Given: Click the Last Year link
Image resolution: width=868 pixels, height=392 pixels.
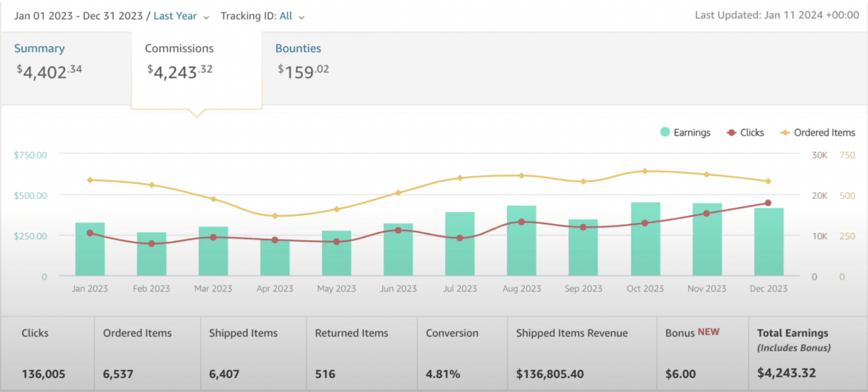Looking at the screenshot, I should point(175,16).
